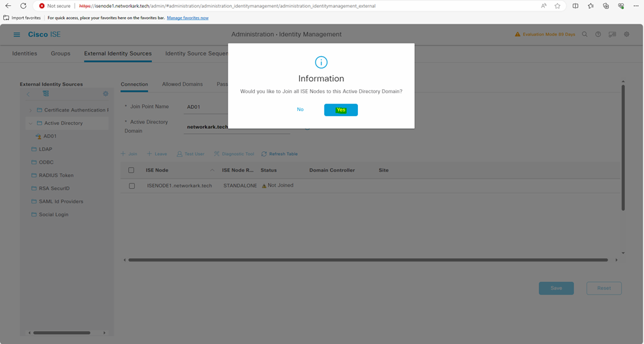Open the settings gear in ISE header

[627, 34]
